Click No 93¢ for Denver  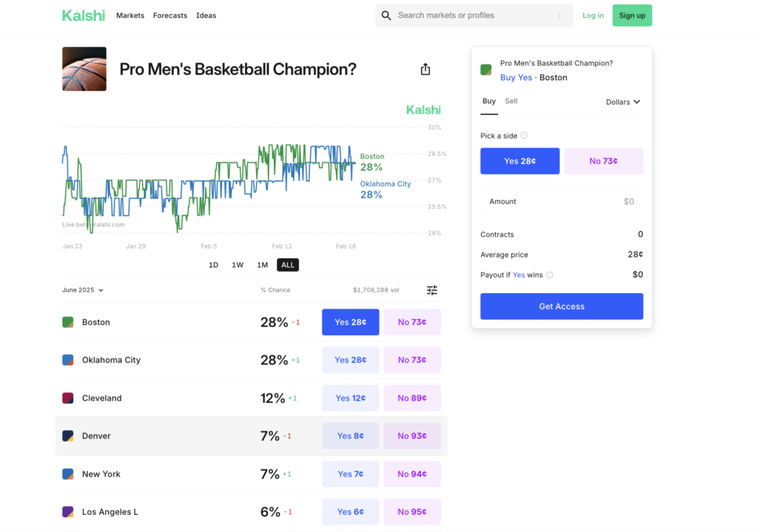click(412, 436)
